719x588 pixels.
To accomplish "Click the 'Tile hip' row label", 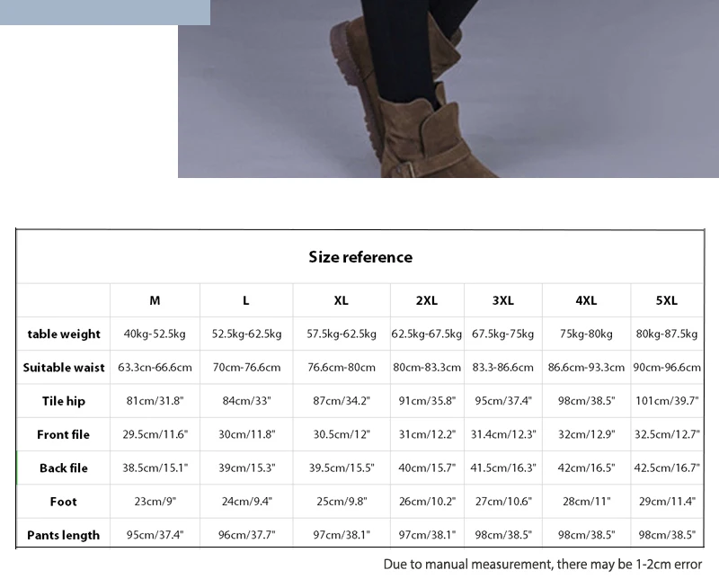I will coord(64,401).
